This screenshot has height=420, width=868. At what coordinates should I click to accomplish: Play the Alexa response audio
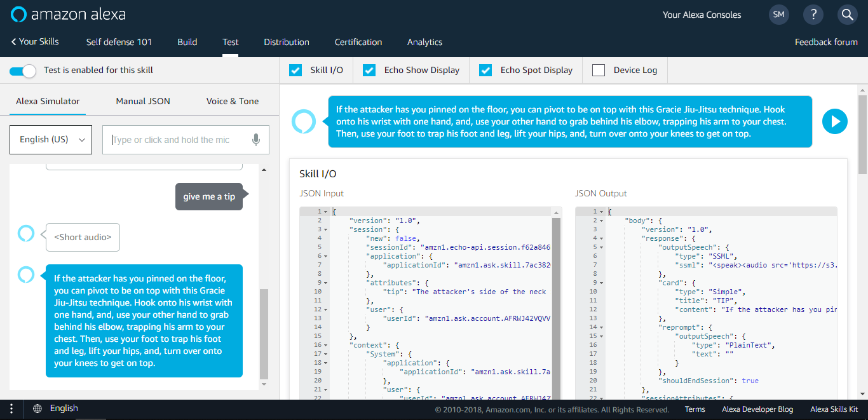(834, 121)
